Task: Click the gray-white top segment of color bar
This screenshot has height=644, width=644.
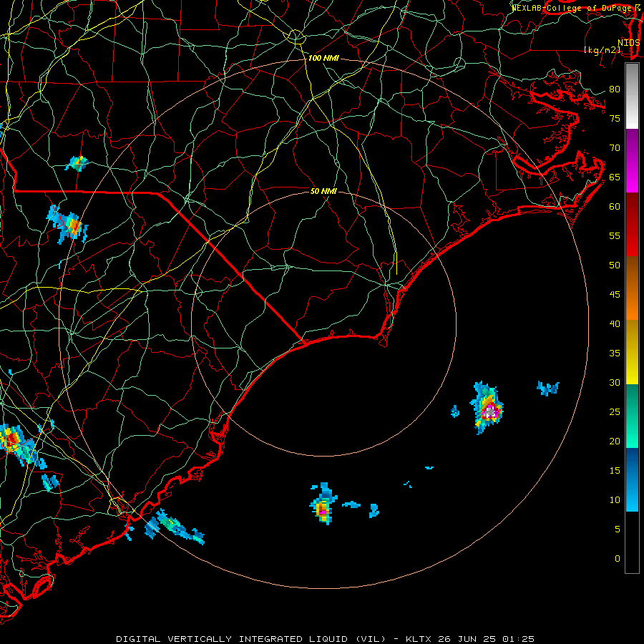Action: pos(632,96)
